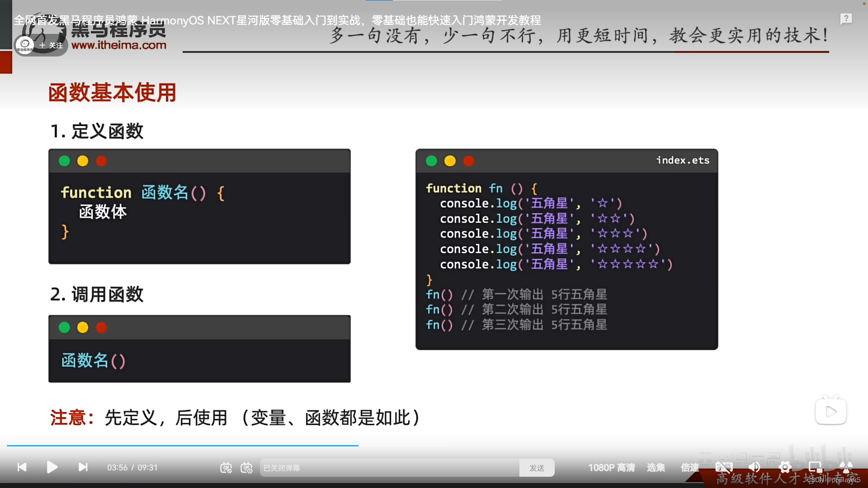Mute the video volume

(x=754, y=467)
